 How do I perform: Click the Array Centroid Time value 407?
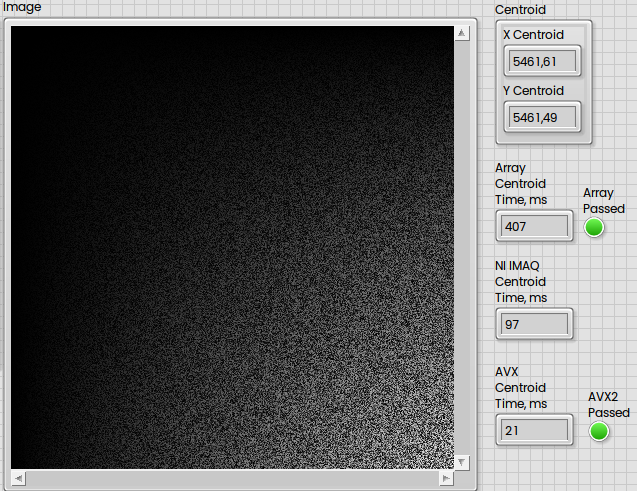point(534,226)
